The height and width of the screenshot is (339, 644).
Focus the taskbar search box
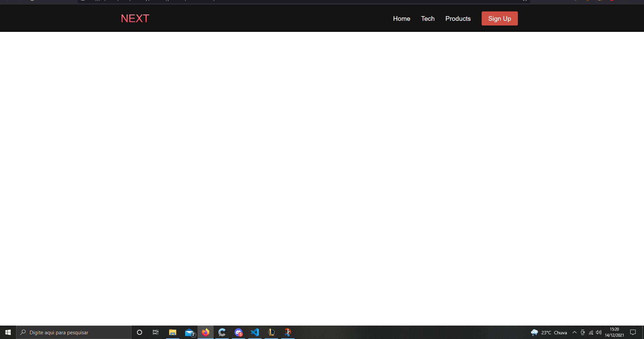(74, 332)
